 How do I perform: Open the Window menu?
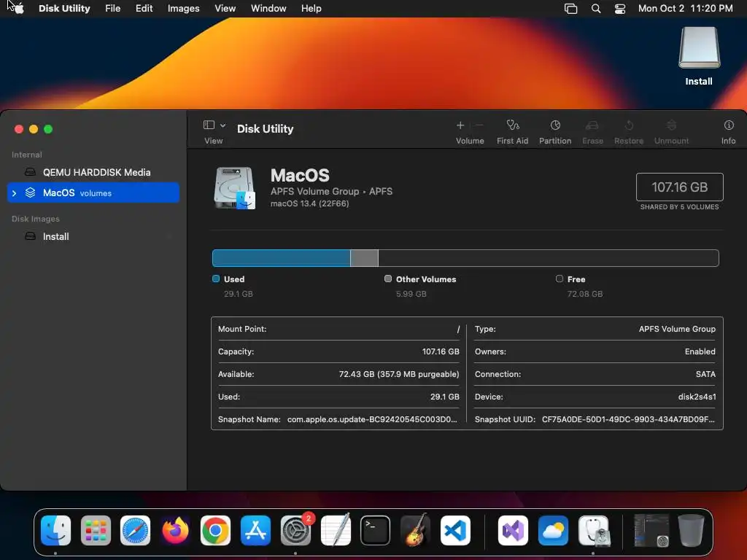[268, 9]
